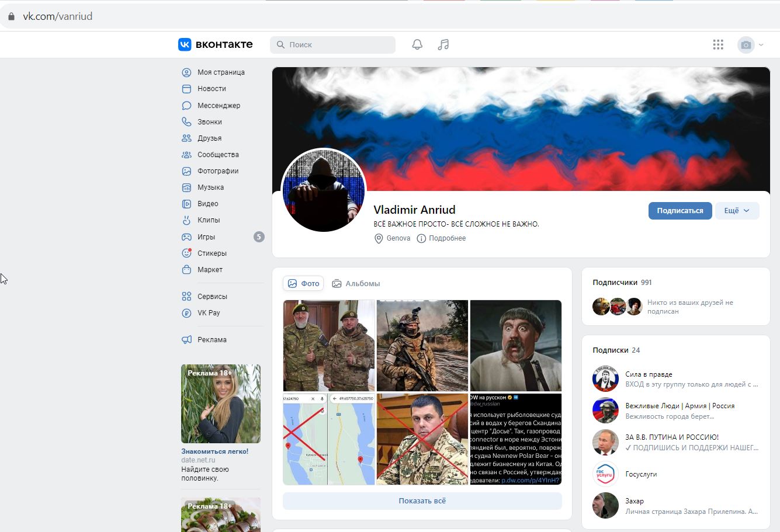This screenshot has width=780, height=532.
Task: Open Подробнее profile details
Action: [447, 238]
